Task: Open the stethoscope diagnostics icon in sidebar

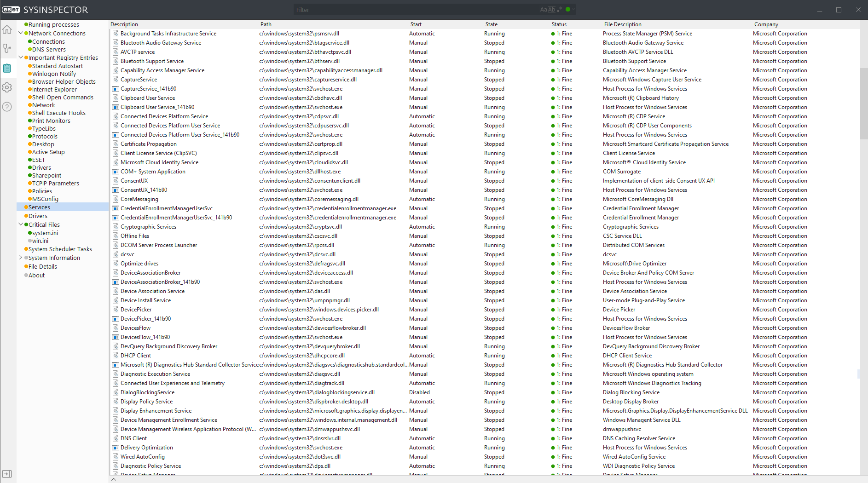Action: 7,48
